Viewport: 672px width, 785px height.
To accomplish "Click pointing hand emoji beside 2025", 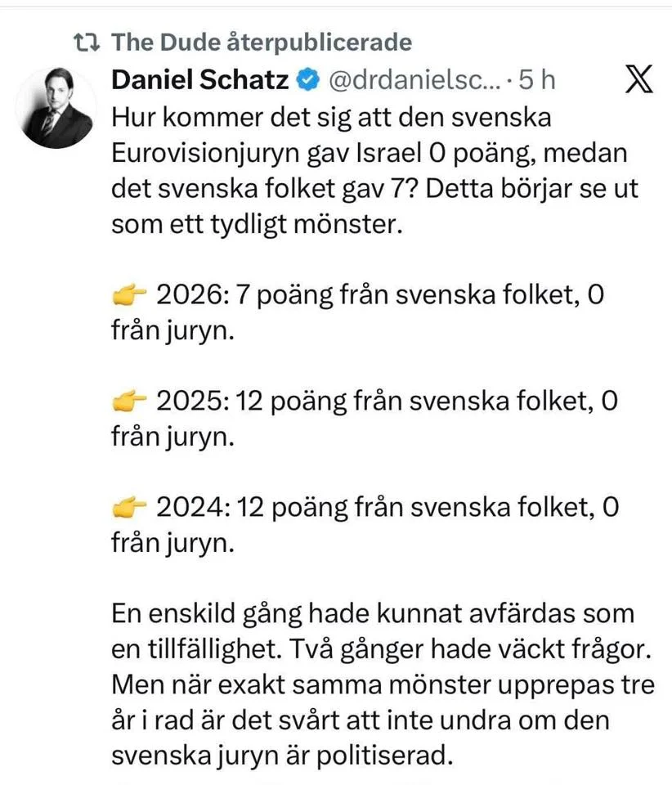I will (x=129, y=402).
